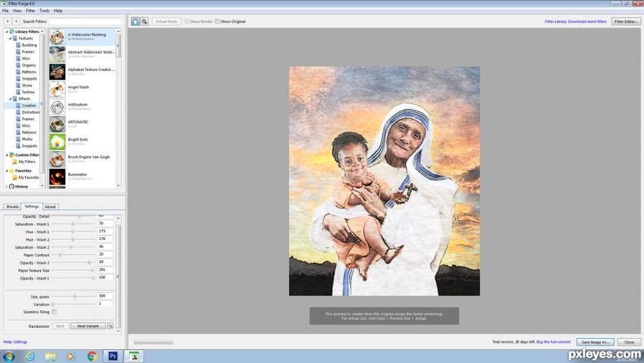644x363 pixels.
Task: Click the settings panel vertical scrollbar
Action: tap(118, 274)
